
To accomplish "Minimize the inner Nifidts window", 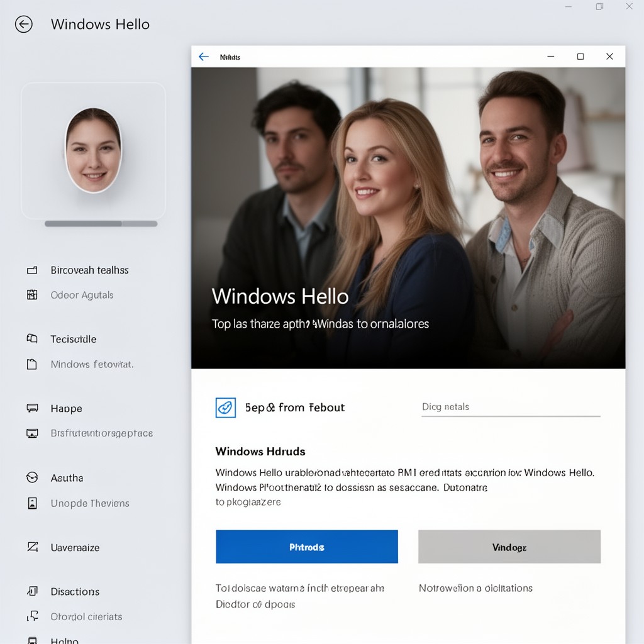I will coord(551,57).
